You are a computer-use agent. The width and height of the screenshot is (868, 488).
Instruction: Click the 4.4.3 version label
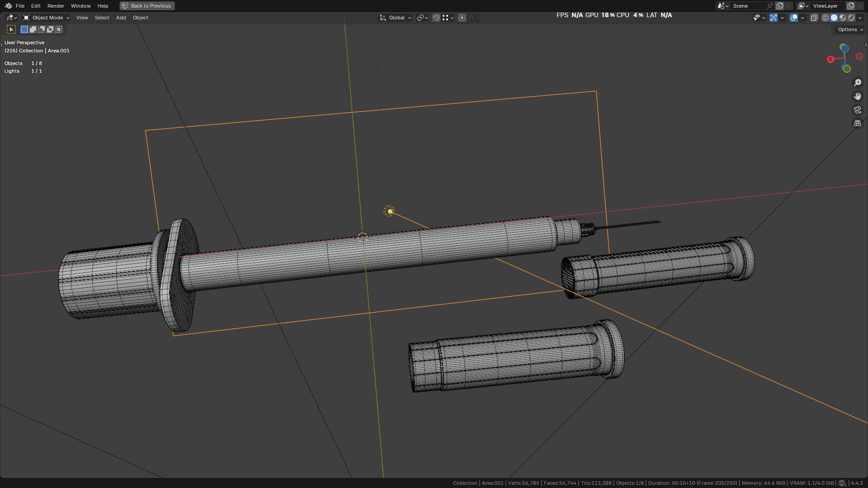coord(857,483)
